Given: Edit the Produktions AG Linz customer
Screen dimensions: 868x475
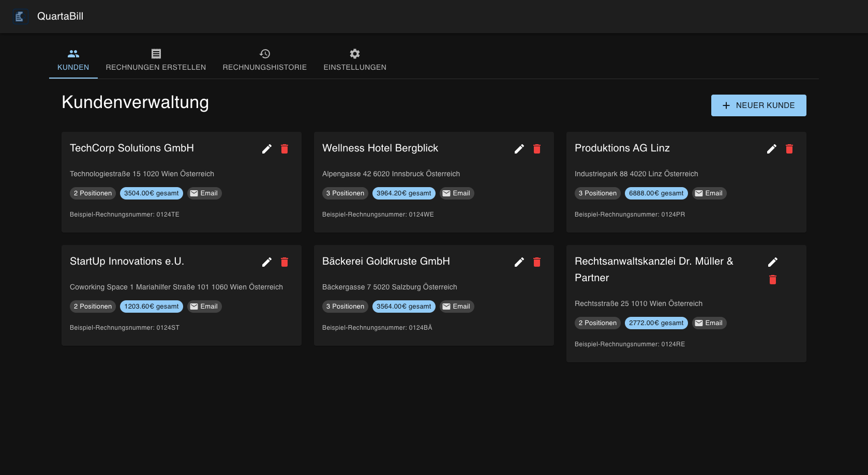Looking at the screenshot, I should coord(771,149).
